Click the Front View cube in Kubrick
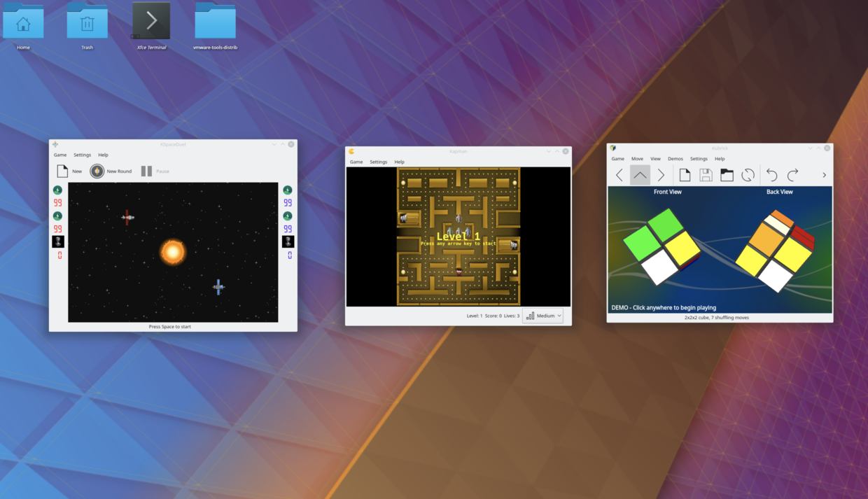The width and height of the screenshot is (868, 499). 661,246
